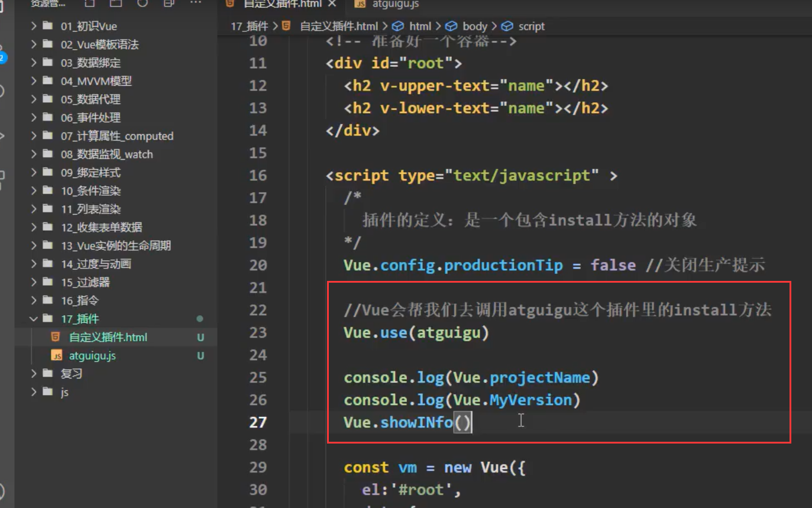Click the cube icon before html in breadcrumb
The image size is (812, 508).
(x=398, y=26)
